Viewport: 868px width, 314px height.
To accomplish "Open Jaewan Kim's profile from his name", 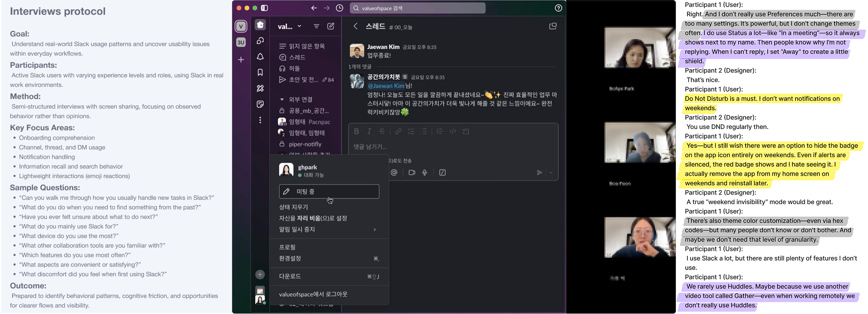I will 383,47.
